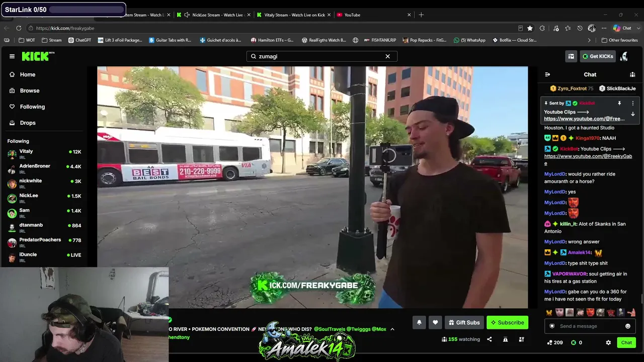The image size is (644, 362).
Task: Open the FISHTANK.RIP bookmark
Action: point(380,40)
